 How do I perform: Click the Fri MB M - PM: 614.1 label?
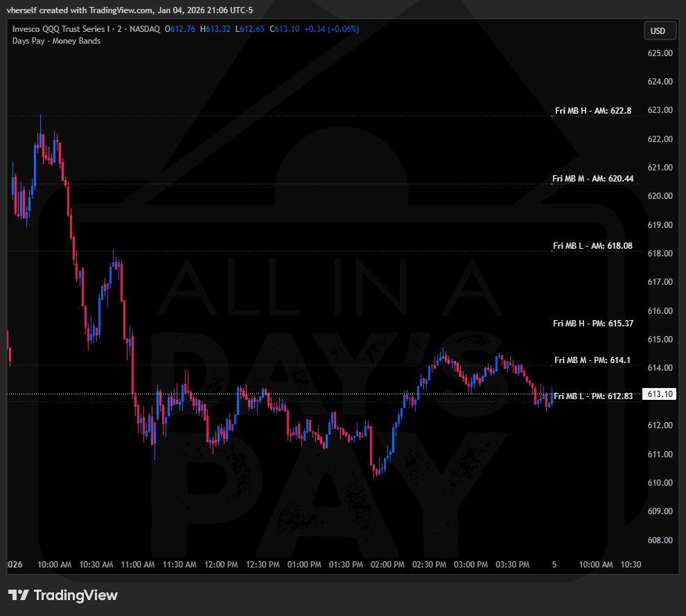(592, 360)
